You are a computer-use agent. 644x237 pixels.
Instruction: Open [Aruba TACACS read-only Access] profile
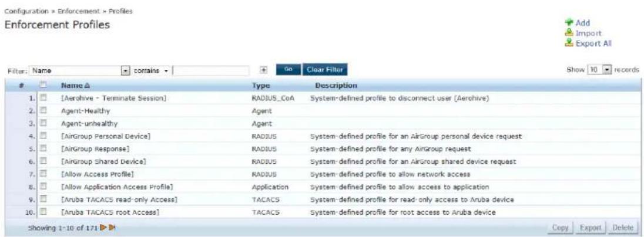point(119,199)
